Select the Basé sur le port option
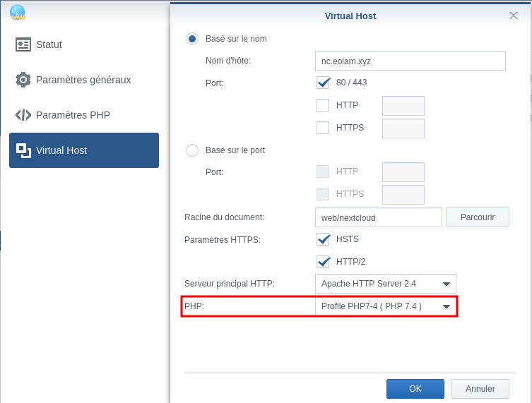Screen dimensions: 532x403 pos(192,150)
